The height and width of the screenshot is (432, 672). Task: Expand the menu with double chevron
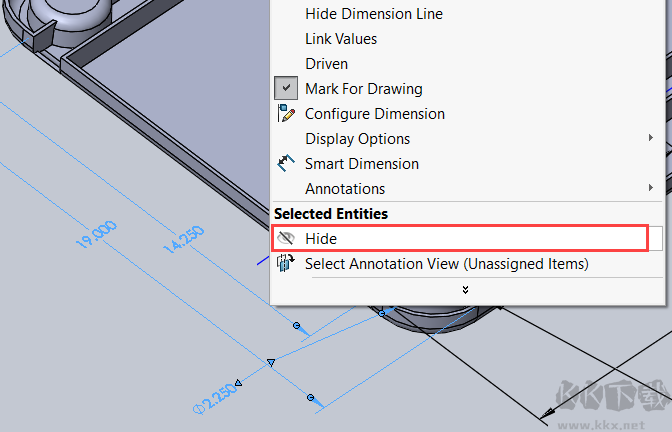465,289
